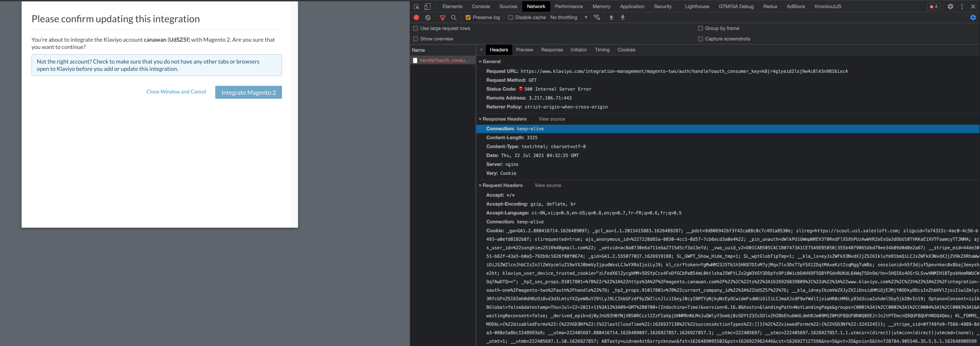Open the KnockoutJS tab

point(828,6)
